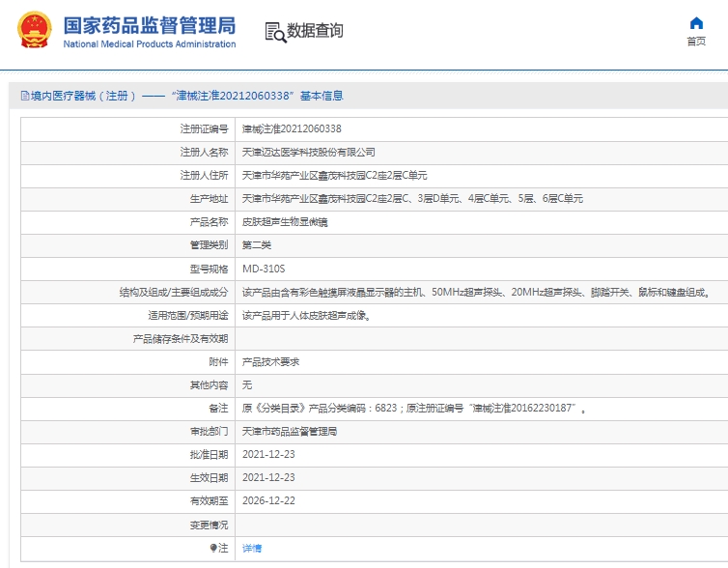Click the 适用范围/预期用途 label
This screenshot has height=568, width=728.
[x=188, y=315]
